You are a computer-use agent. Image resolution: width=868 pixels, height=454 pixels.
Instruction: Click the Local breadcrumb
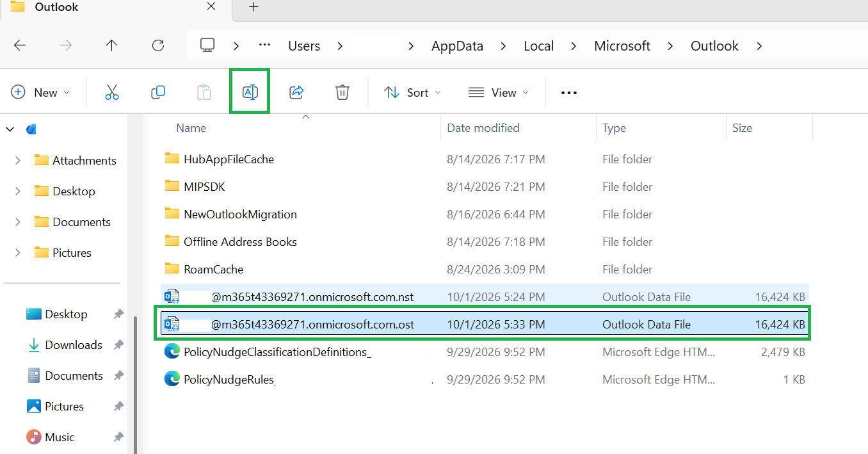click(538, 46)
